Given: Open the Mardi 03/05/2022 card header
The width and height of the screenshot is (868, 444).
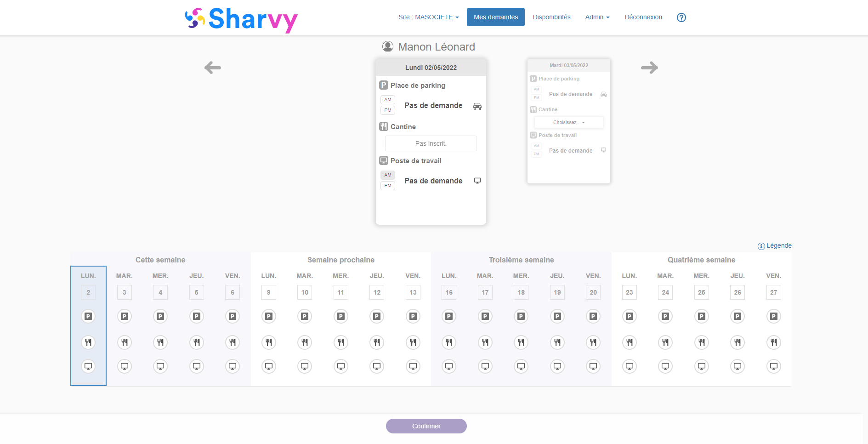Looking at the screenshot, I should [x=569, y=65].
